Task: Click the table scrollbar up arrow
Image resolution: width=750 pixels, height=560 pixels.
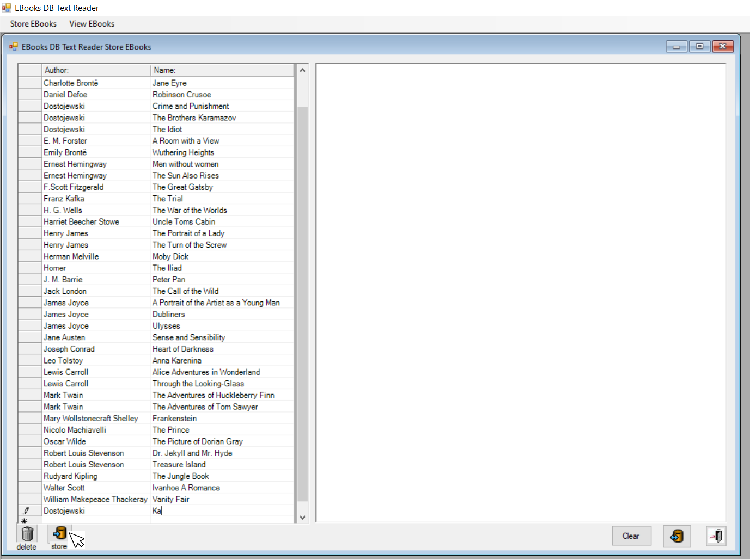Action: [x=303, y=70]
